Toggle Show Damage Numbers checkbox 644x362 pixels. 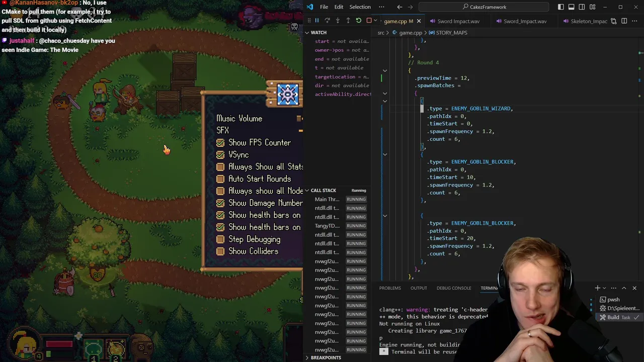220,203
